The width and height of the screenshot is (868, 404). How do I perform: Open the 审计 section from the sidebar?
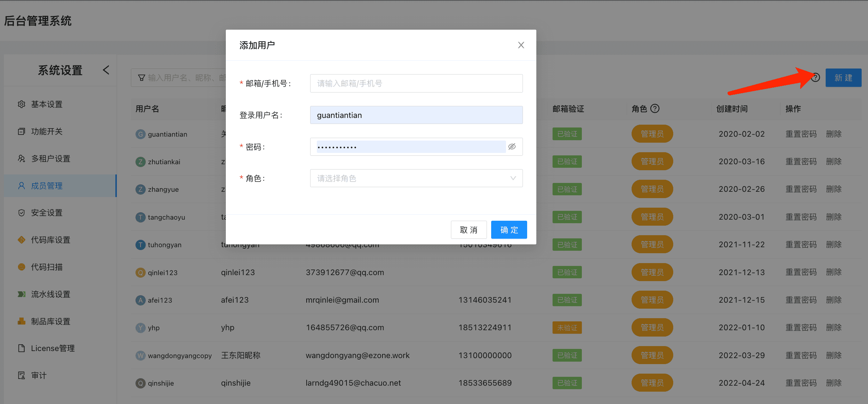(21, 375)
